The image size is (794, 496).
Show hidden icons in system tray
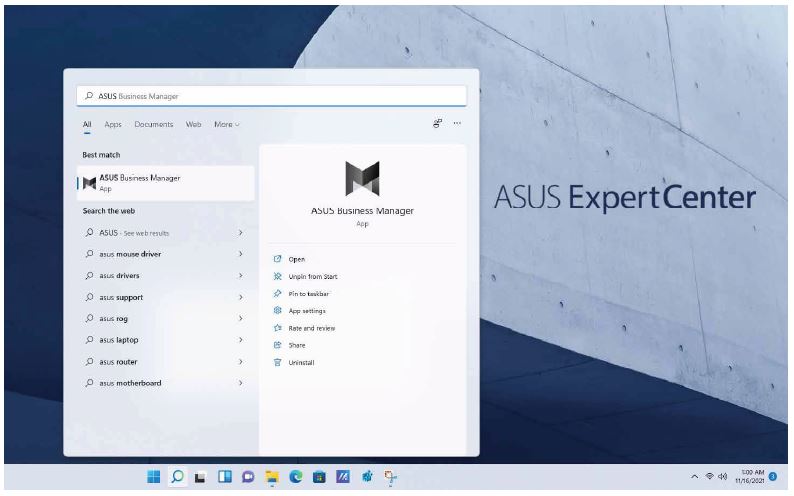pyautogui.click(x=692, y=479)
